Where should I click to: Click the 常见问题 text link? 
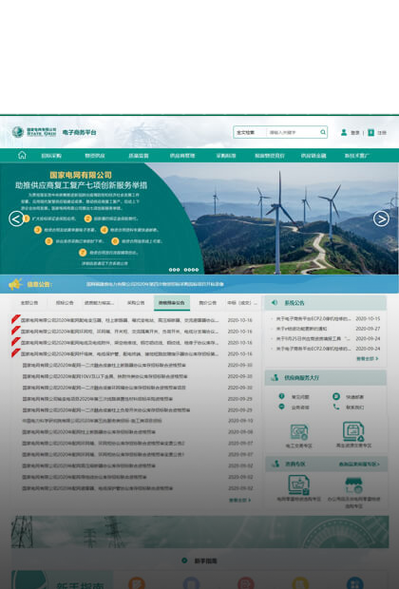click(300, 397)
